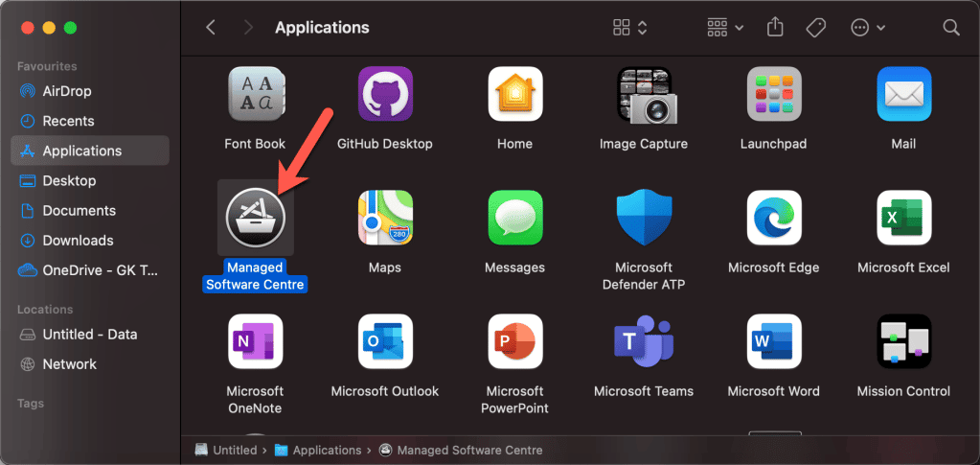
Task: Select the Managed Software Centre icon
Action: tap(255, 218)
